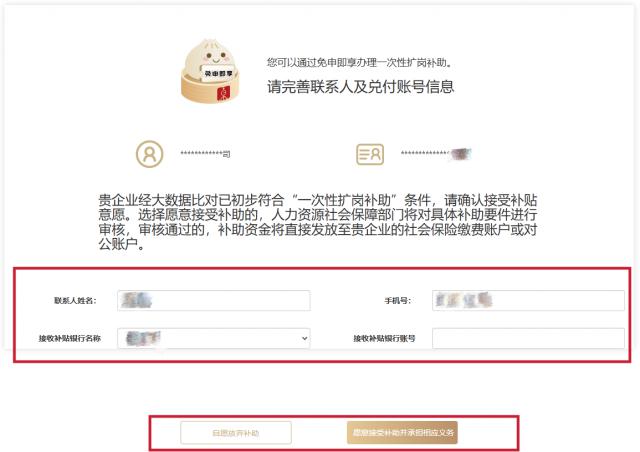Image resolution: width=640 pixels, height=452 pixels.
Task: Click the 免申即享 sign on the mascot
Action: 218,73
